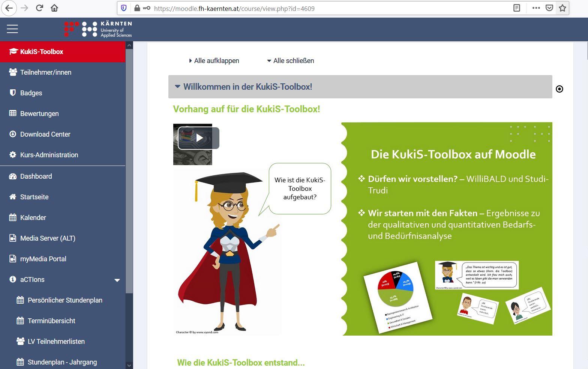
Task: Open the Pocket save icon
Action: pos(549,8)
